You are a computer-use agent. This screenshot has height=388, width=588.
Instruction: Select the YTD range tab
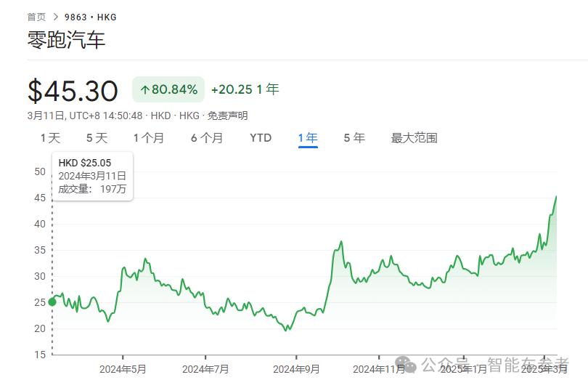261,138
